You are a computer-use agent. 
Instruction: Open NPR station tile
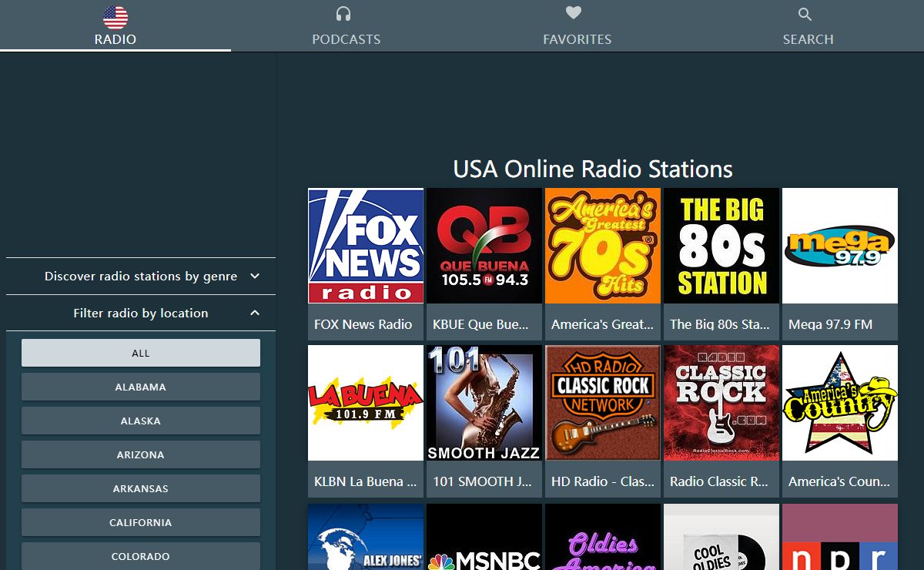pyautogui.click(x=840, y=537)
